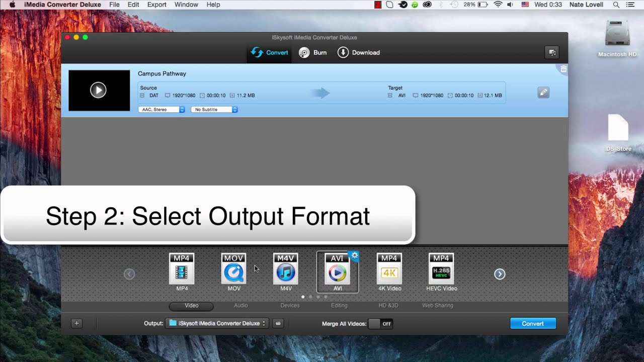The width and height of the screenshot is (644, 362).
Task: Switch to the Convert tab
Action: pyautogui.click(x=270, y=52)
